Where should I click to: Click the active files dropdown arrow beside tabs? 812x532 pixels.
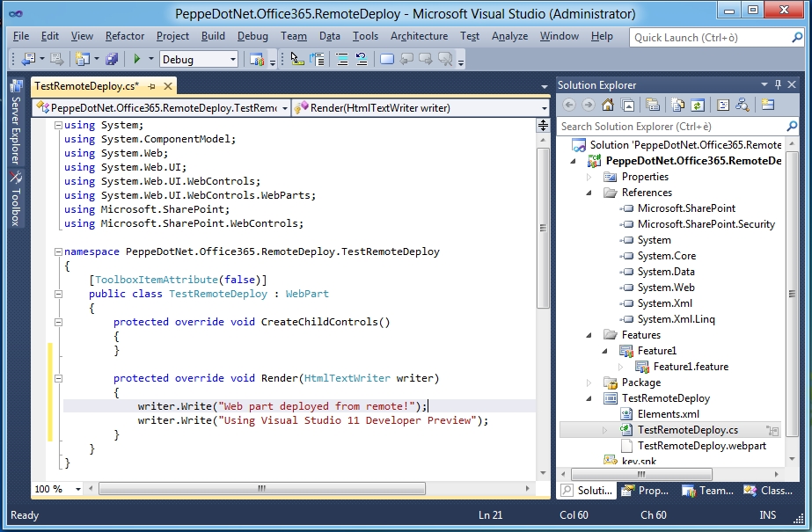click(x=544, y=86)
